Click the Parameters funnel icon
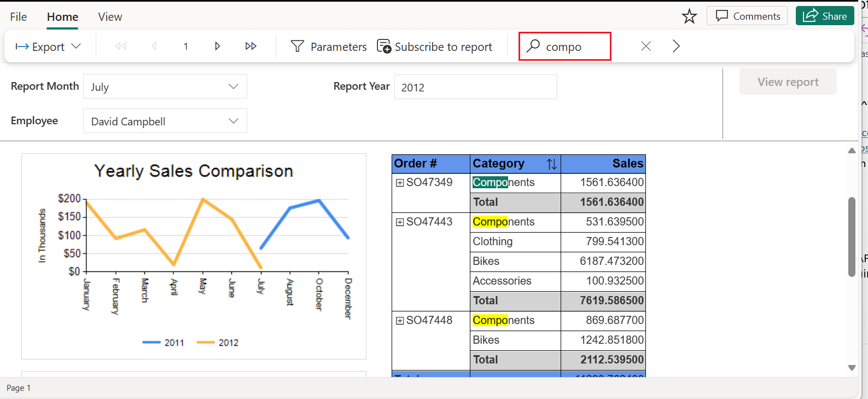 coord(298,46)
